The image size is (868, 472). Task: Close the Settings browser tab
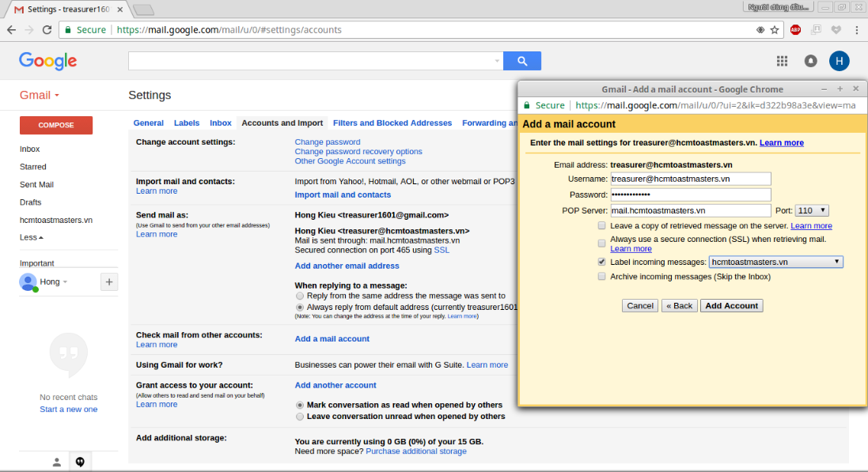click(x=120, y=9)
